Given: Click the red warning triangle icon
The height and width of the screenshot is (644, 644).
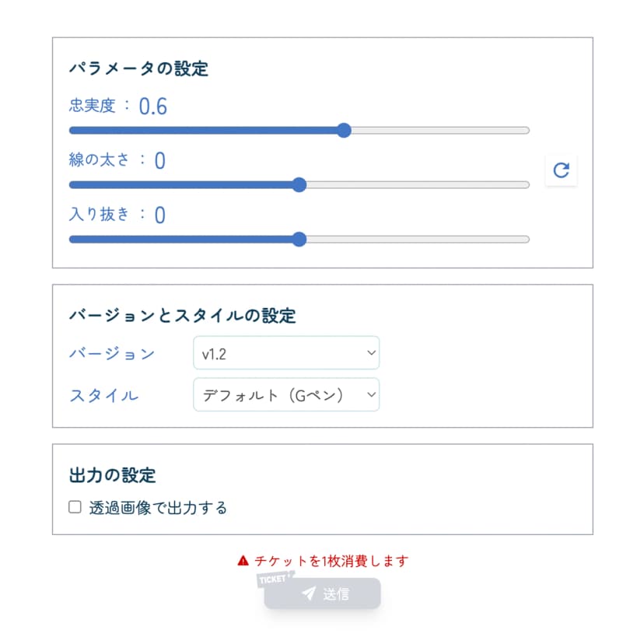Looking at the screenshot, I should (243, 560).
